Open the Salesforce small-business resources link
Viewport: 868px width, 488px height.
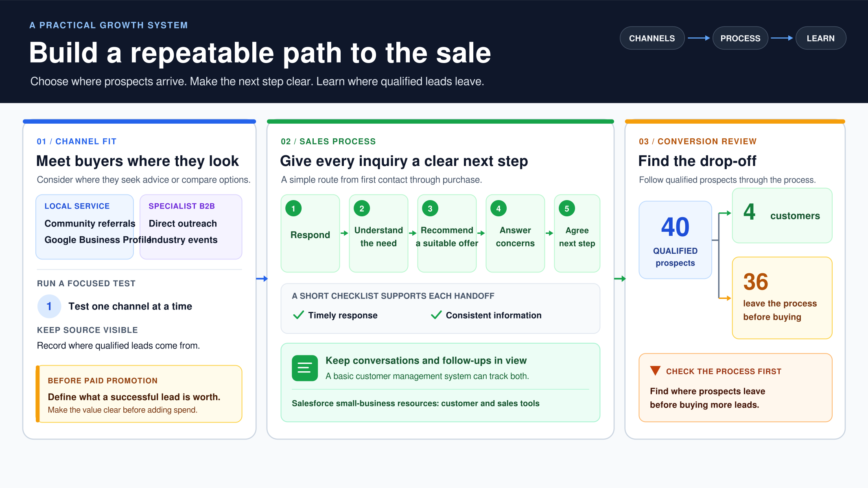(415, 403)
